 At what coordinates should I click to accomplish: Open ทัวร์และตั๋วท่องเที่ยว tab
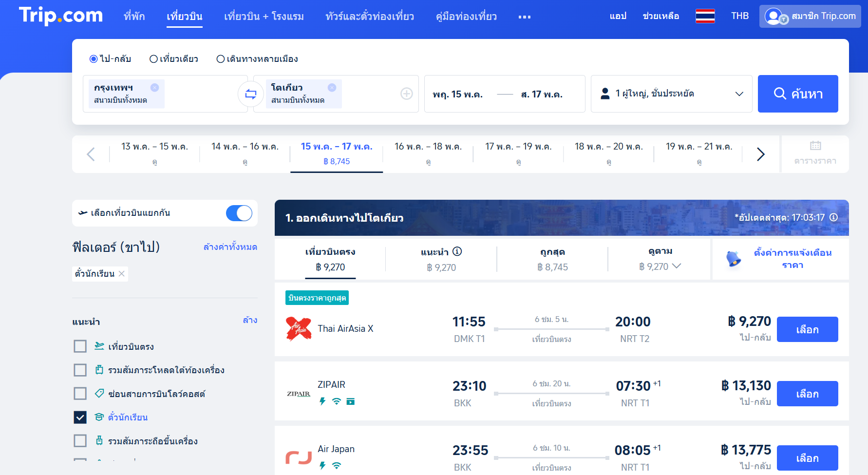click(370, 17)
